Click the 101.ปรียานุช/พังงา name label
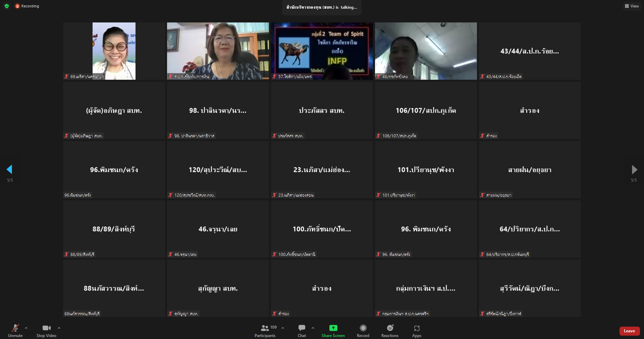Viewport: 644px width, 339px height. coord(398,195)
